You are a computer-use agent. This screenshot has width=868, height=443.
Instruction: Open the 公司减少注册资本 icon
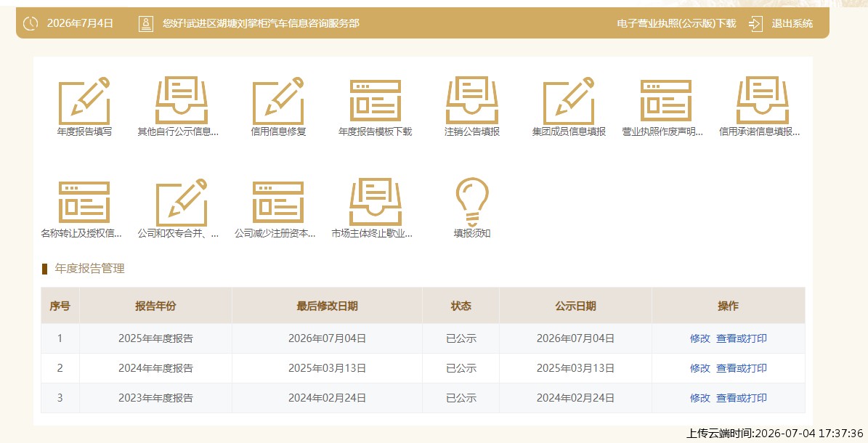pyautogui.click(x=278, y=202)
